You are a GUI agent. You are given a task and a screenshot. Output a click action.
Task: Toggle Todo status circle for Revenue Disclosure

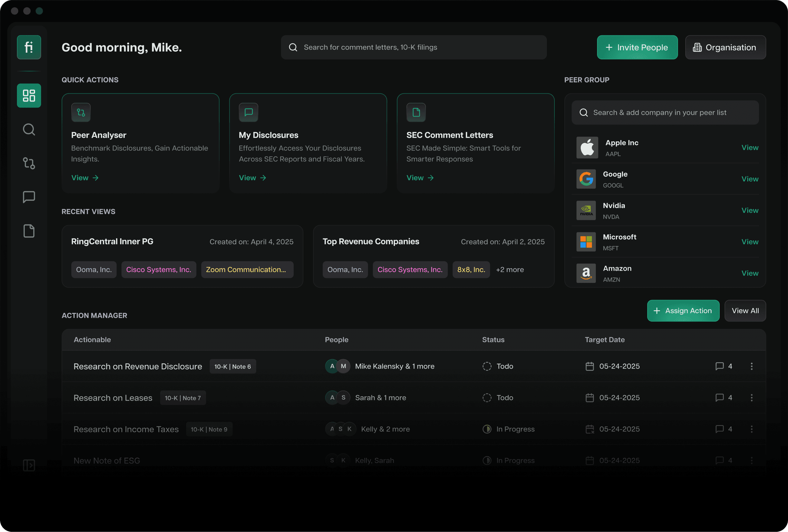point(487,366)
